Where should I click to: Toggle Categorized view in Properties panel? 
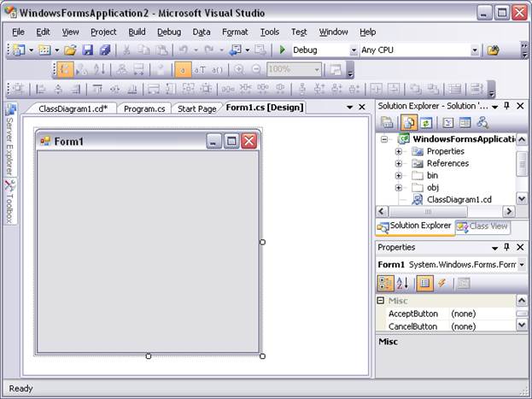(386, 283)
